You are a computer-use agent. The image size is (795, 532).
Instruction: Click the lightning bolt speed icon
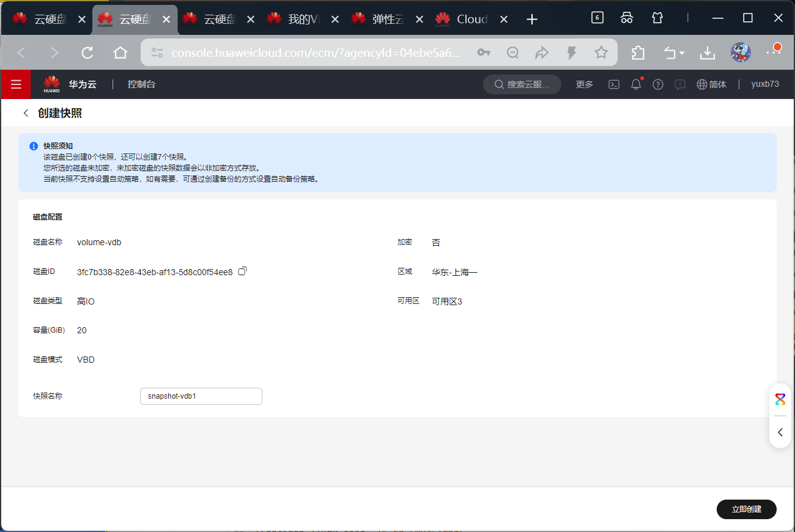click(x=572, y=53)
